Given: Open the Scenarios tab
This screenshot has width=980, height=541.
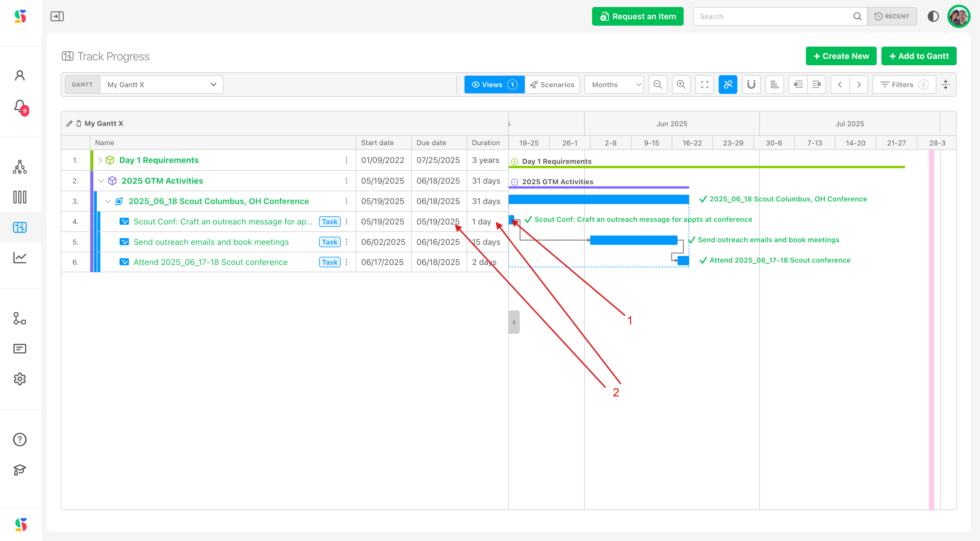Looking at the screenshot, I should tap(552, 85).
